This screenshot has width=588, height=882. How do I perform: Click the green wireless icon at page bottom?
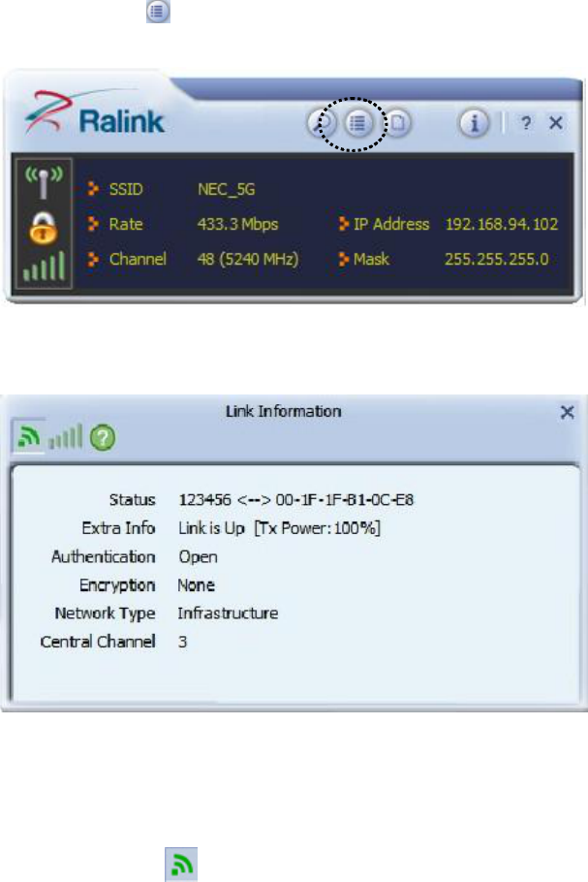click(181, 864)
